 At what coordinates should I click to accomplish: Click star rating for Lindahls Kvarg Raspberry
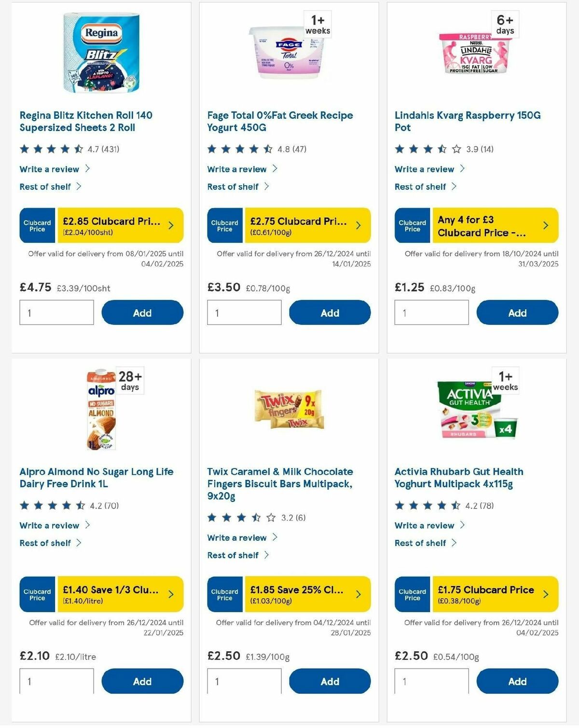click(x=427, y=149)
